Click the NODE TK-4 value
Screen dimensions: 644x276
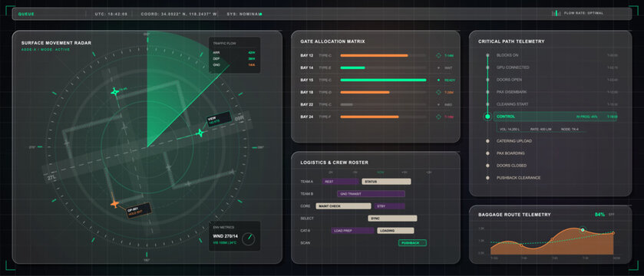[x=569, y=129]
